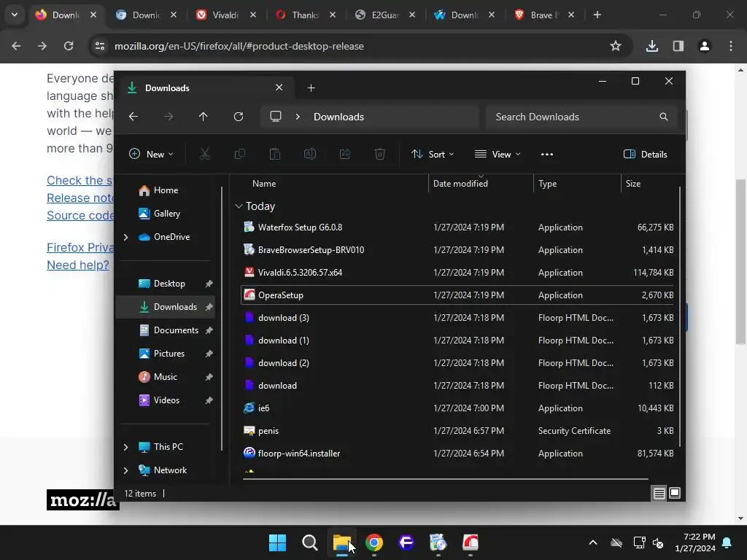Open the Chrome profile avatar icon

tap(705, 46)
